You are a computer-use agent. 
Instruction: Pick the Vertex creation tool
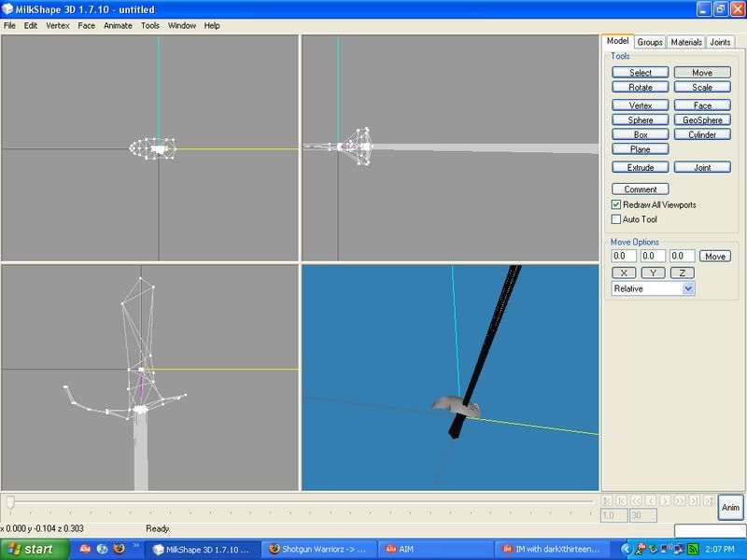pos(641,105)
